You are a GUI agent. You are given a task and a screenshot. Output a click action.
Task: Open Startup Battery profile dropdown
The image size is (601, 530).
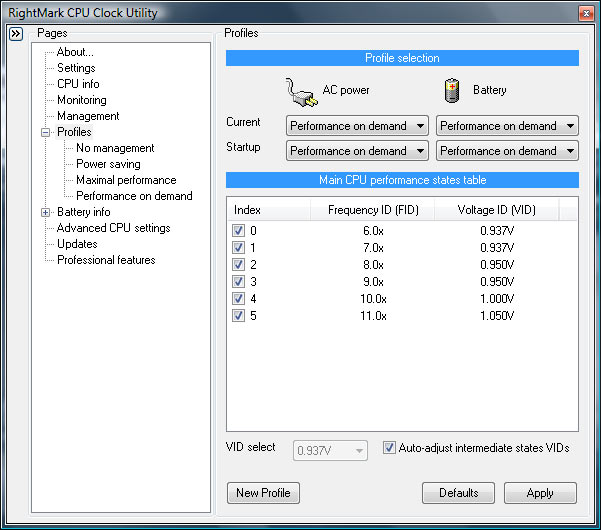point(507,151)
